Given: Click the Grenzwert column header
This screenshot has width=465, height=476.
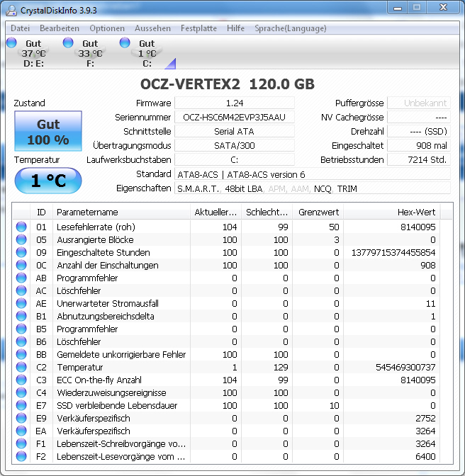Looking at the screenshot, I should click(318, 212).
